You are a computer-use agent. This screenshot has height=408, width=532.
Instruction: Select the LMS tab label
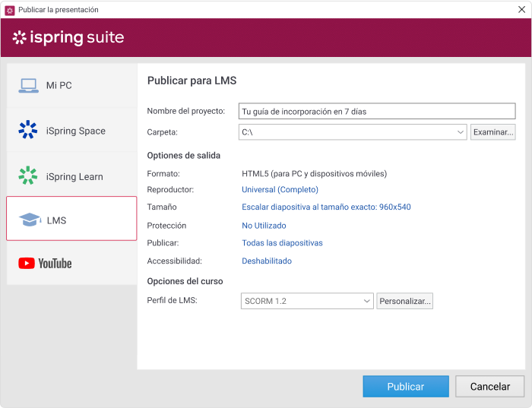click(x=57, y=220)
